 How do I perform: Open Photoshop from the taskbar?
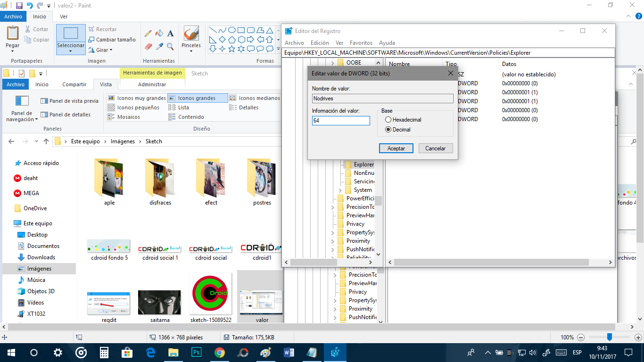coord(197,353)
